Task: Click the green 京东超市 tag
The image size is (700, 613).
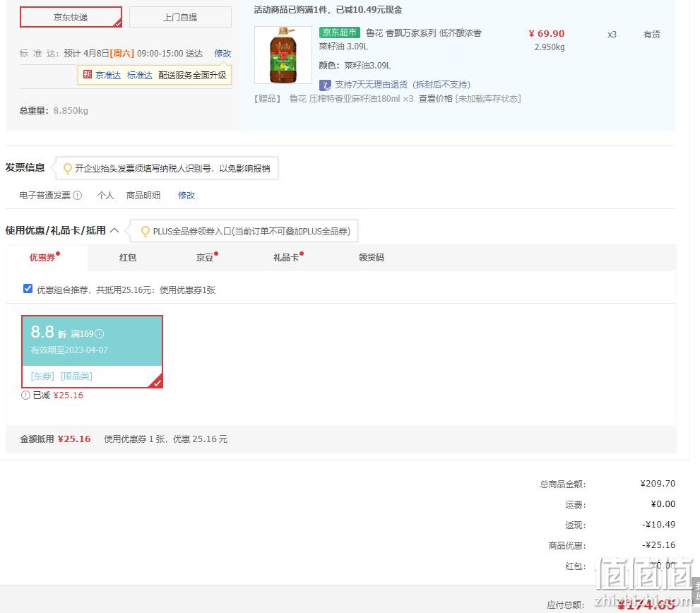Action: tap(340, 32)
